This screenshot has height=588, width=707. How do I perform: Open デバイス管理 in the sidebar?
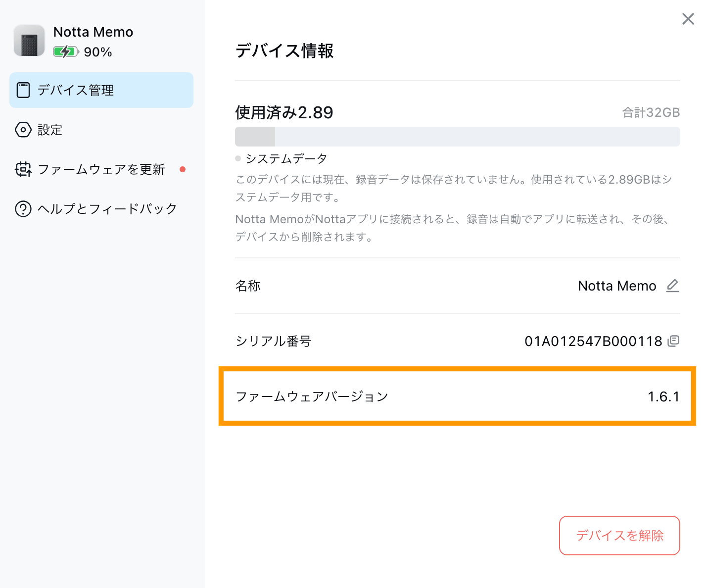tap(101, 90)
